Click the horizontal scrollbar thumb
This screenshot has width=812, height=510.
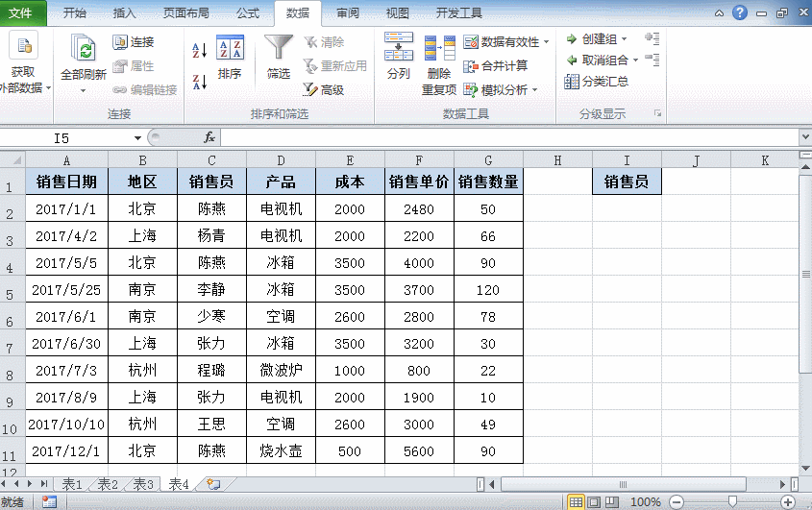tap(623, 485)
